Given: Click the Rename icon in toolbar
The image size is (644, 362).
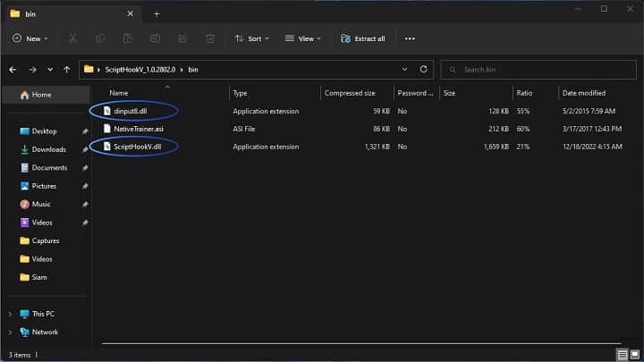Looking at the screenshot, I should [x=155, y=38].
